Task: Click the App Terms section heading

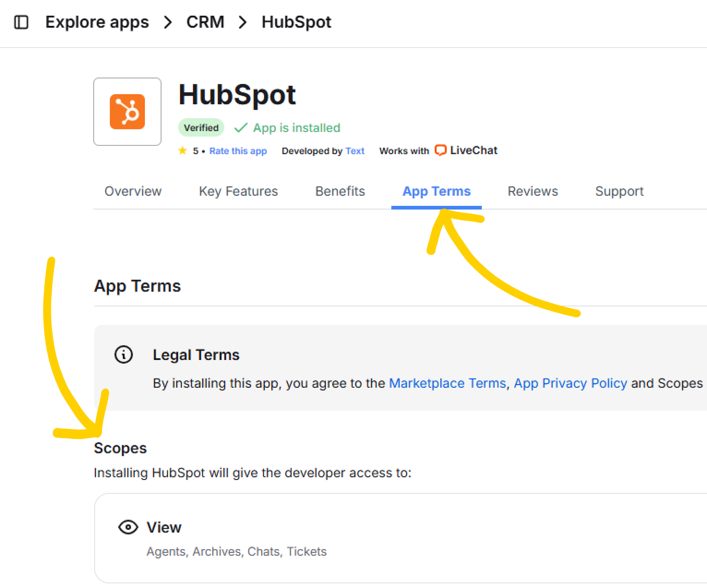Action: coord(138,286)
